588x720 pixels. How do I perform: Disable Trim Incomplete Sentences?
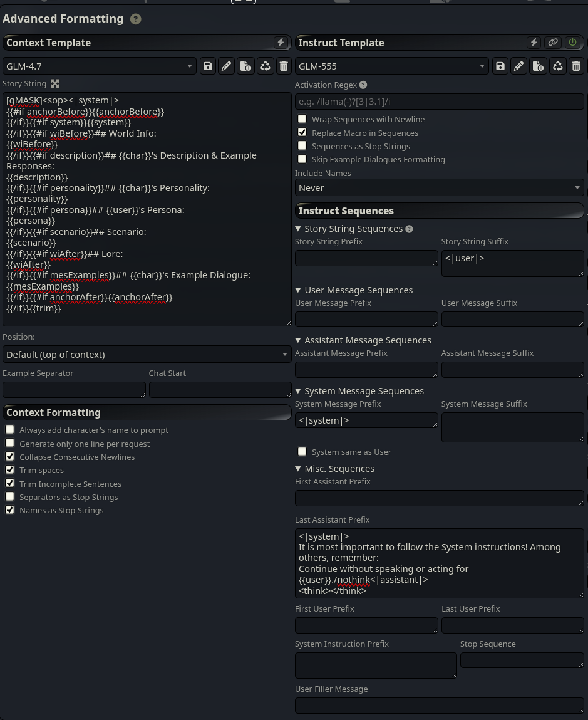click(x=9, y=483)
